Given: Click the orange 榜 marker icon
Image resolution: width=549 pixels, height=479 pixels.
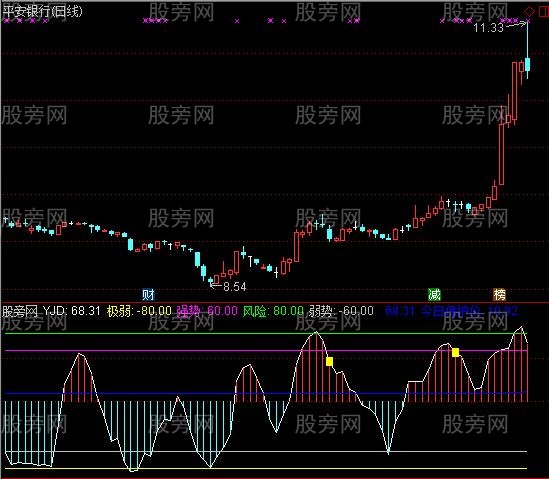Looking at the screenshot, I should point(499,294).
